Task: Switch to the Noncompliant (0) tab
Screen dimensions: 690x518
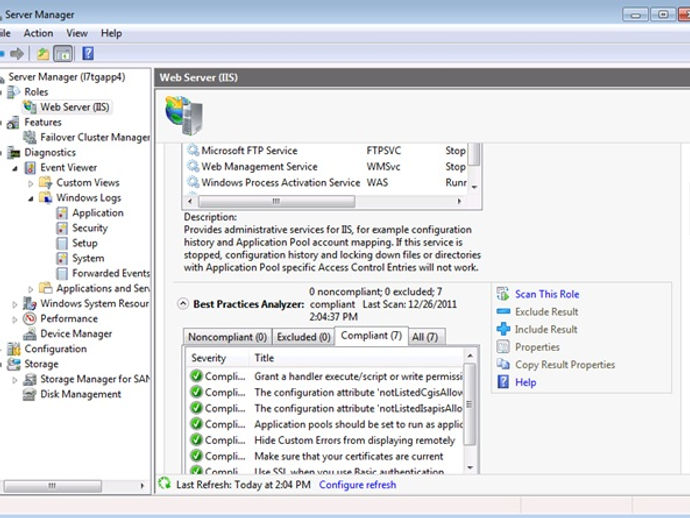Action: 228,337
